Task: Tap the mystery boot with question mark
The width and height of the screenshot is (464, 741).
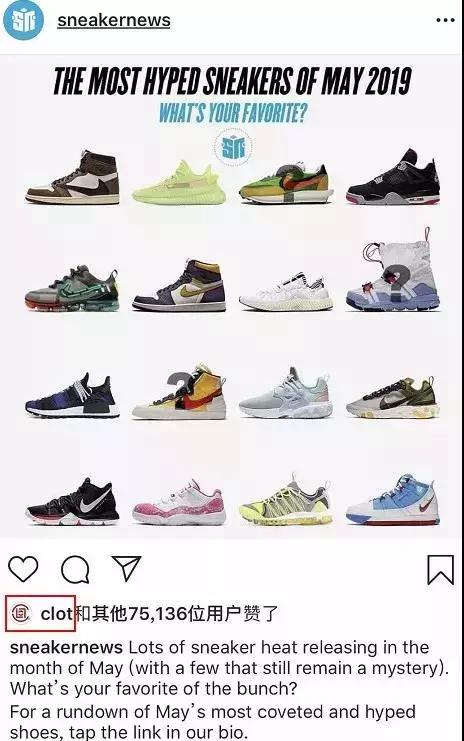Action: coord(393,268)
